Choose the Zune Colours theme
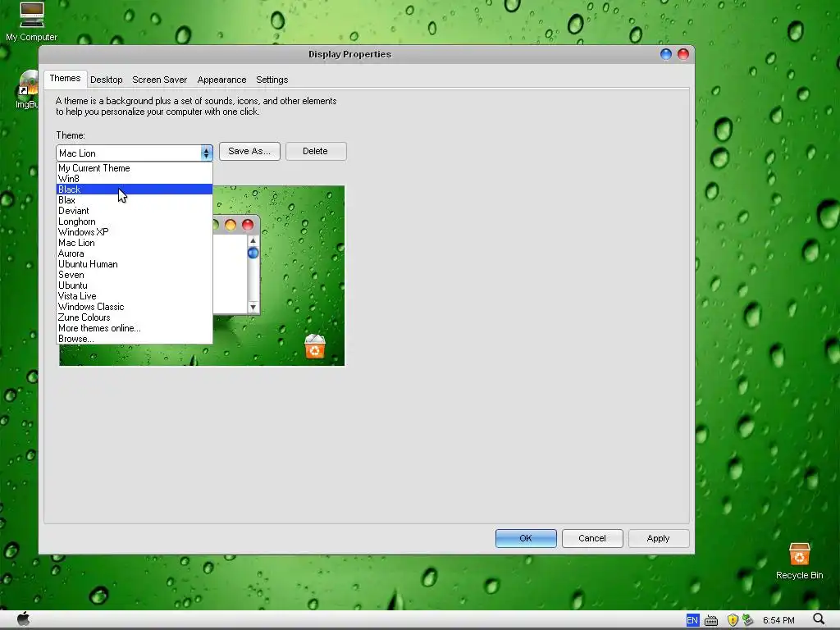This screenshot has height=630, width=840. coord(135,317)
